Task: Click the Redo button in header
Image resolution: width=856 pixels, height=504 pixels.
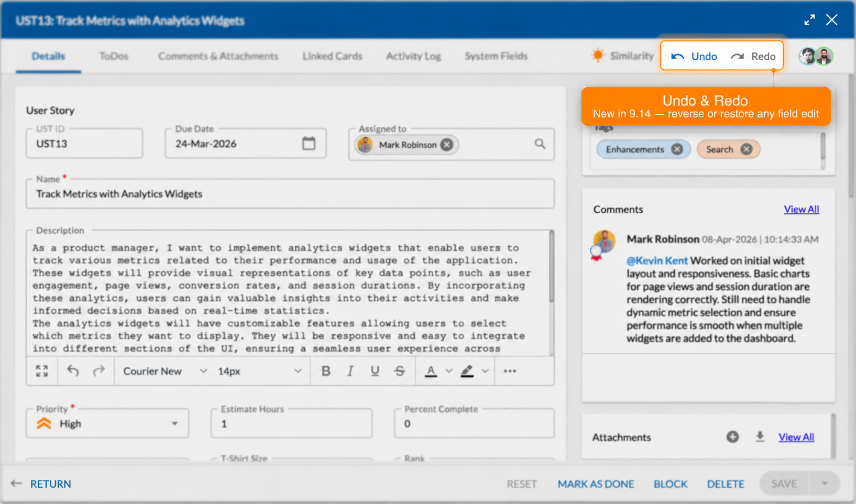Action: (753, 56)
